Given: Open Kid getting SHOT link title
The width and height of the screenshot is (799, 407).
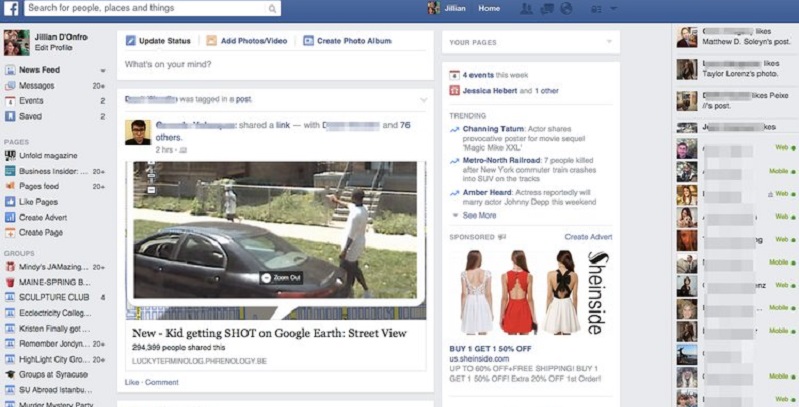Looking at the screenshot, I should click(269, 333).
